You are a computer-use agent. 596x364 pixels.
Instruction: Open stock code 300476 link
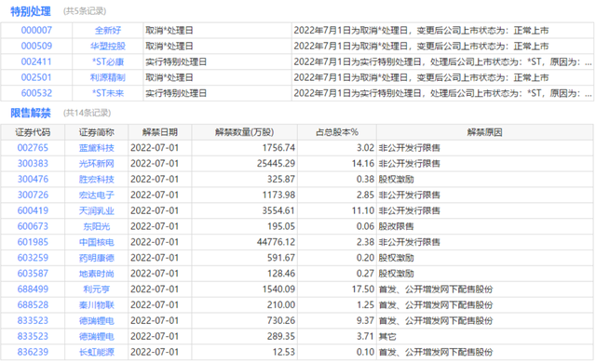[x=33, y=180]
